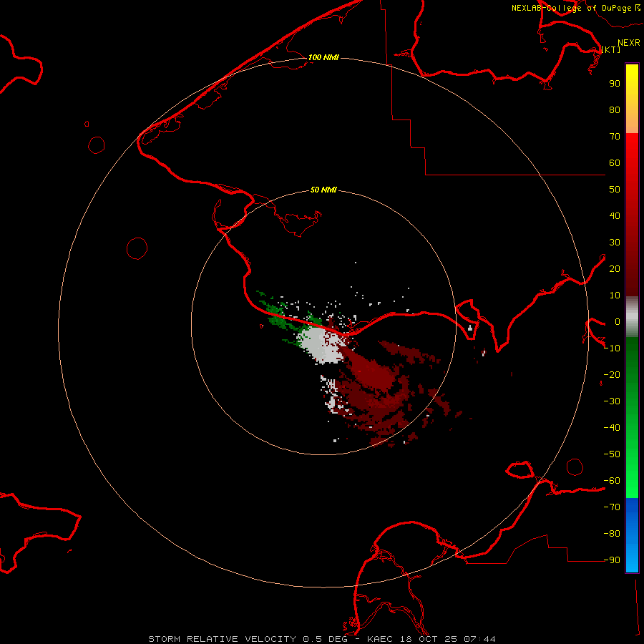Click the "50 NMI" range ring label
This screenshot has width=644, height=644.
tap(323, 190)
